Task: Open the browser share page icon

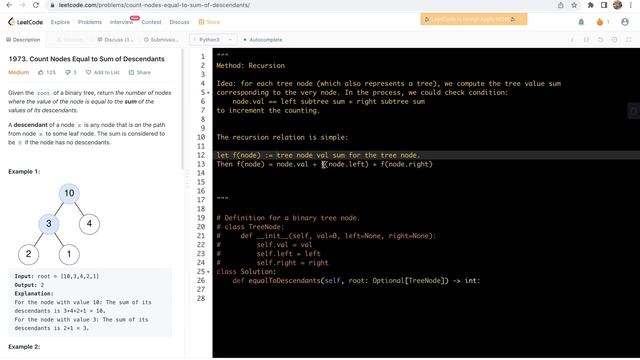Action: tap(561, 5)
